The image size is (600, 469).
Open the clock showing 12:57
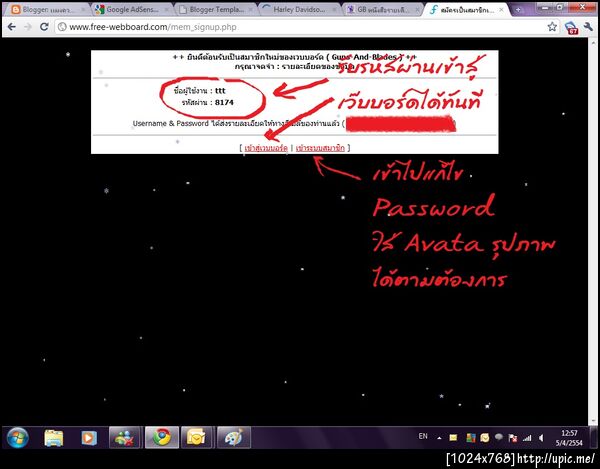pyautogui.click(x=569, y=438)
